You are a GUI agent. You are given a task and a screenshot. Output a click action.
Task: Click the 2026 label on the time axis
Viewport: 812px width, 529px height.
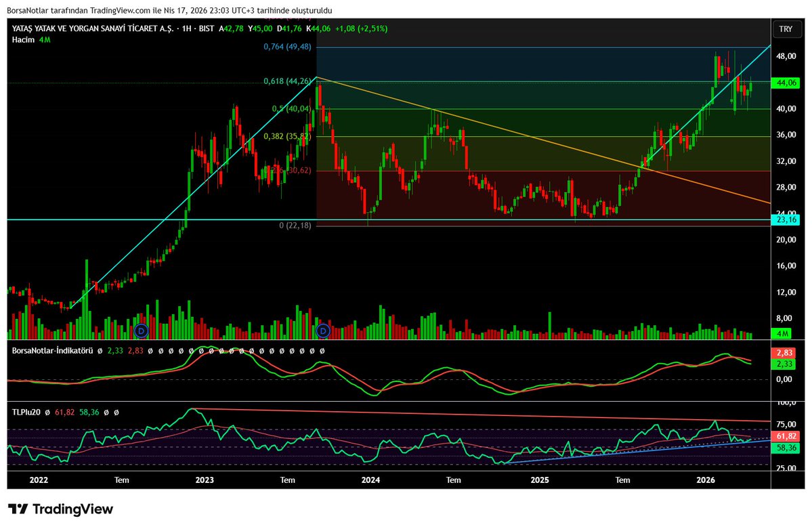point(706,480)
